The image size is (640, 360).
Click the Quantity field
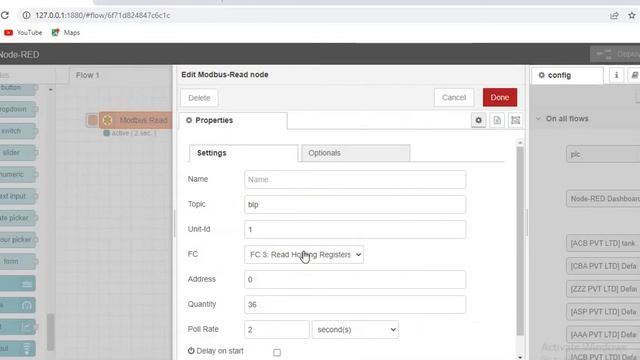(355, 304)
